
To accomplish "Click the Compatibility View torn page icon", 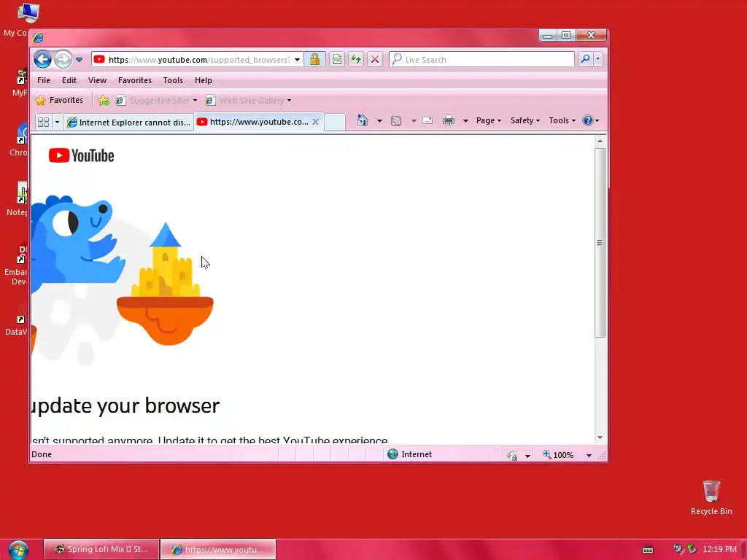I will (337, 60).
